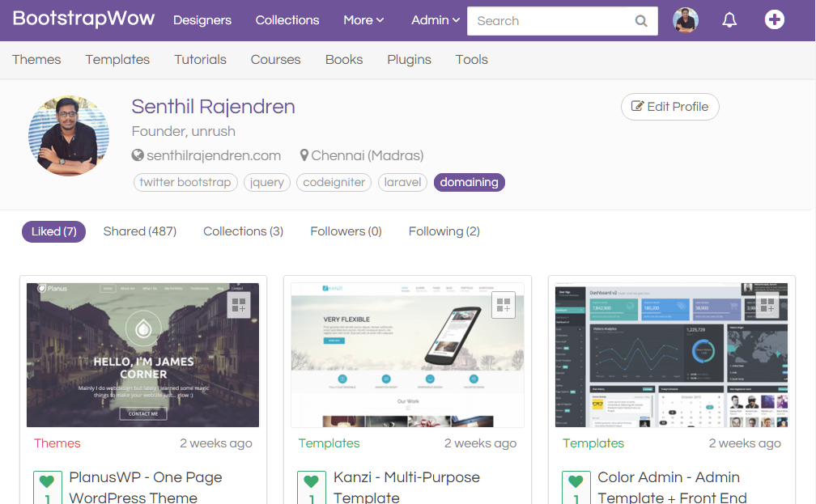Click "2 weeks ago" on Kanzi card
816x504 pixels.
[x=480, y=443]
